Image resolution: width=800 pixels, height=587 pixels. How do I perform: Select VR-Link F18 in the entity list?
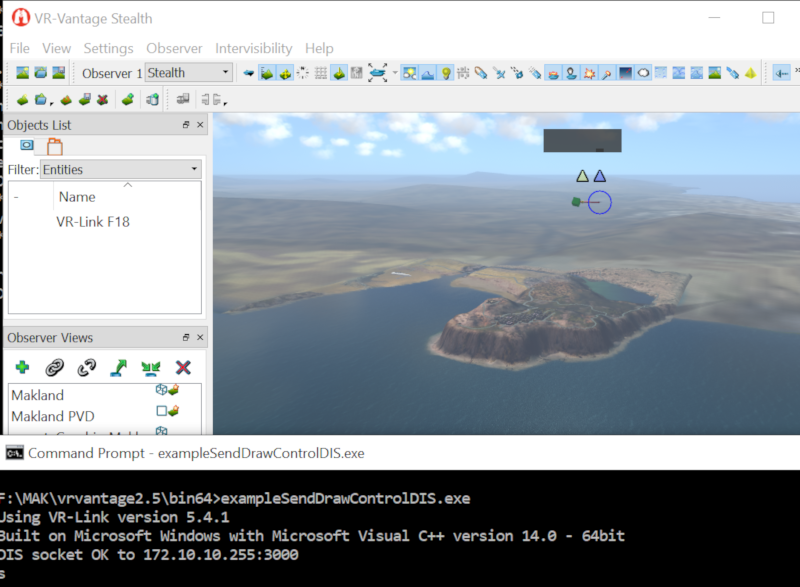(x=93, y=222)
